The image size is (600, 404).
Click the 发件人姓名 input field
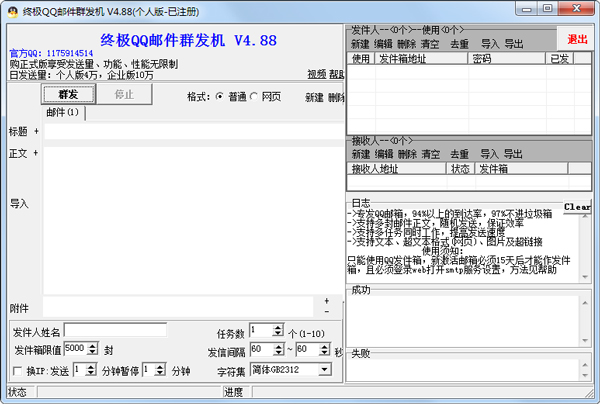(115, 331)
